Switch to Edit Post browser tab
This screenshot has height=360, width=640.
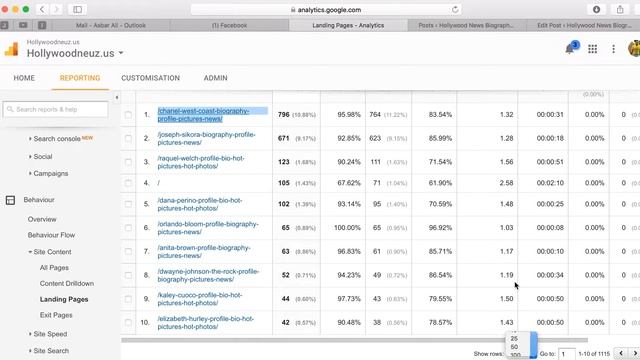point(584,25)
